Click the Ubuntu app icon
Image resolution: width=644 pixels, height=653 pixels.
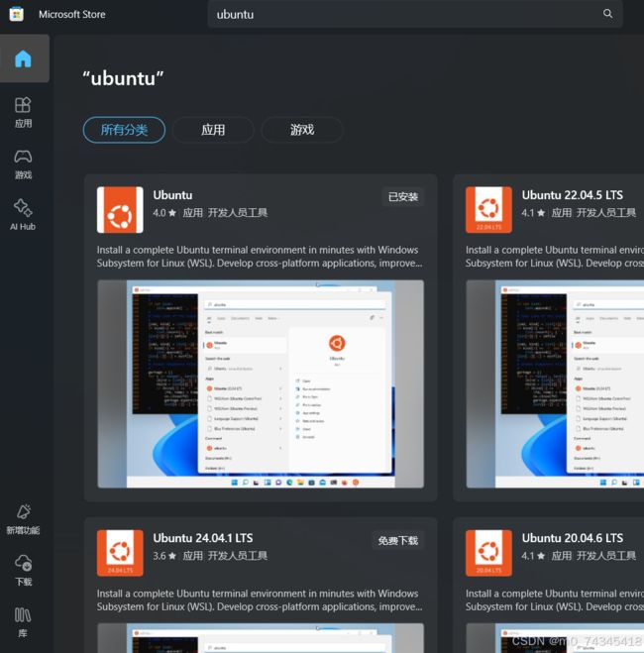click(x=120, y=210)
